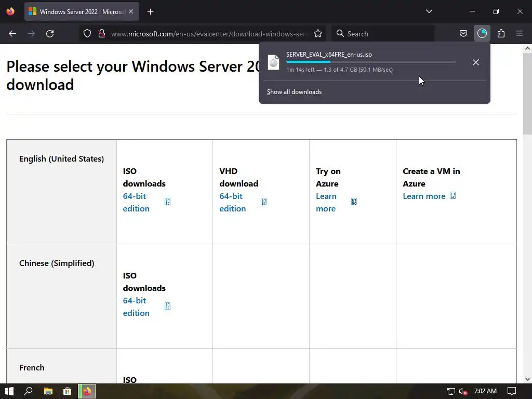Open the Firefox application menu
The width and height of the screenshot is (532, 399).
pos(520,34)
